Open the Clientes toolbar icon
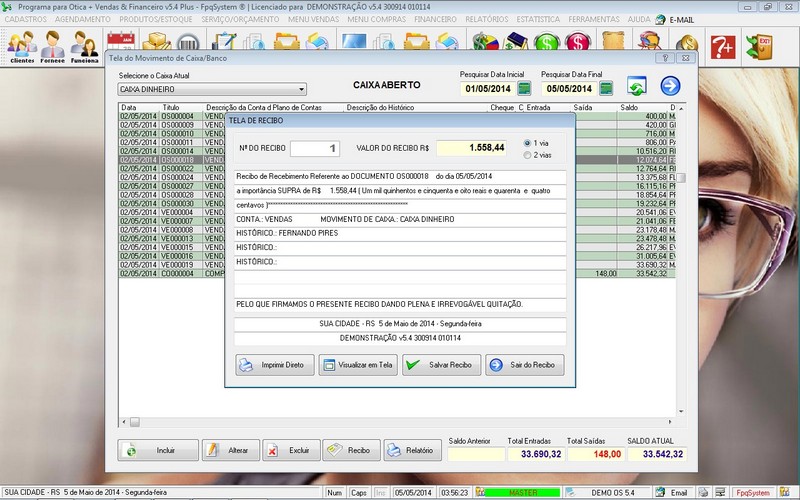Image resolution: width=800 pixels, height=500 pixels. pos(22,46)
